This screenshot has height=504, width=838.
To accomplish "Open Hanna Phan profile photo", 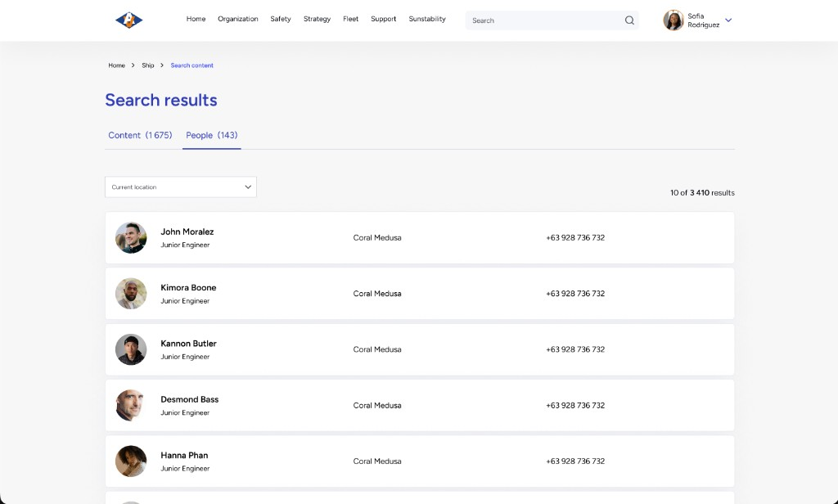I will (x=131, y=461).
